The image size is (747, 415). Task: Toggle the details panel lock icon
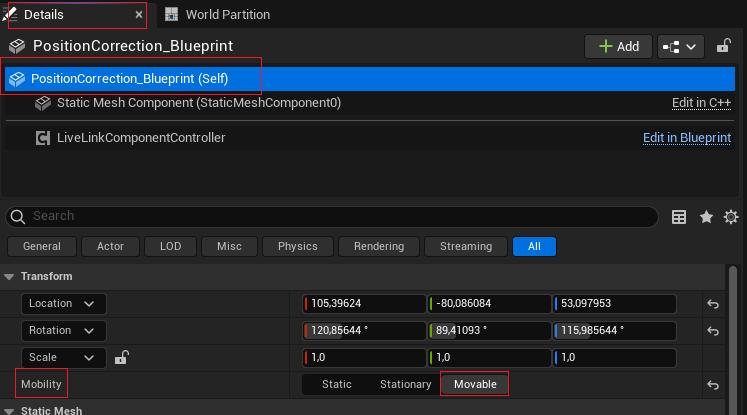tap(724, 46)
